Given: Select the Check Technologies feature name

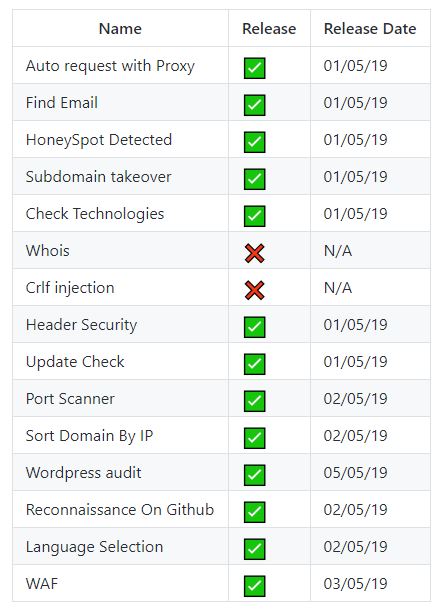Looking at the screenshot, I should pyautogui.click(x=95, y=214).
